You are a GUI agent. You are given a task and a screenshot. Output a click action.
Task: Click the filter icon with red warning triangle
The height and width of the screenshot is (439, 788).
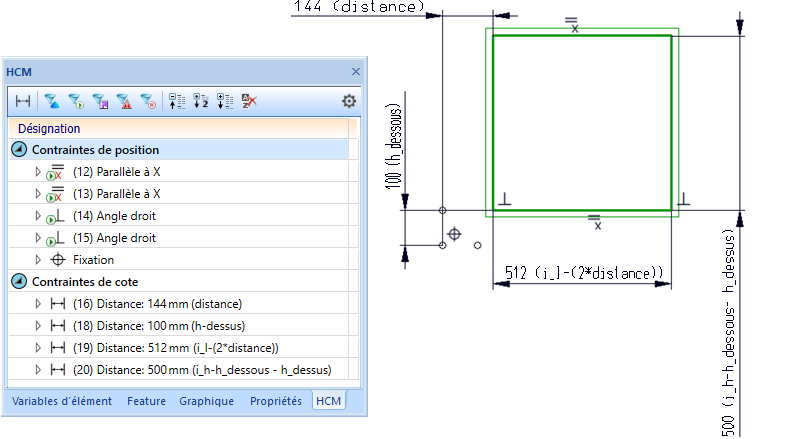coord(124,100)
